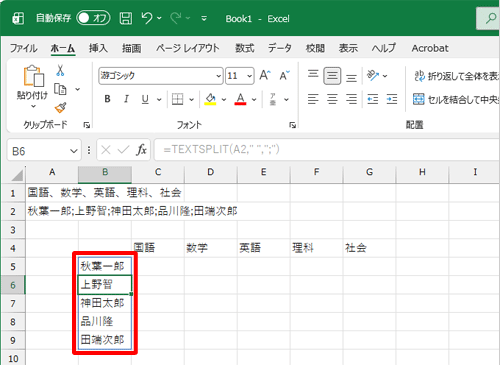This screenshot has width=500, height=365.
Task: Click the Decrease Indent icon
Action: click(x=373, y=99)
